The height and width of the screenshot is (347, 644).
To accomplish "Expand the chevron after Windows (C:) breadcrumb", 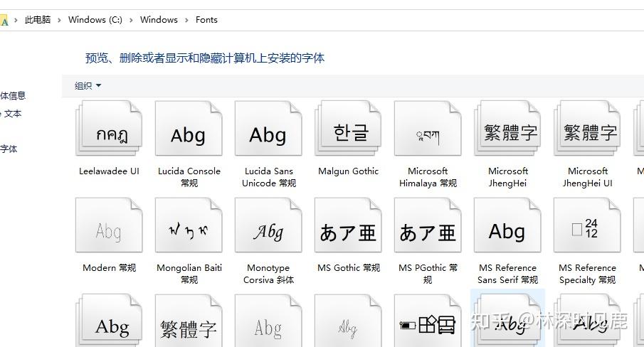I will click(x=132, y=20).
